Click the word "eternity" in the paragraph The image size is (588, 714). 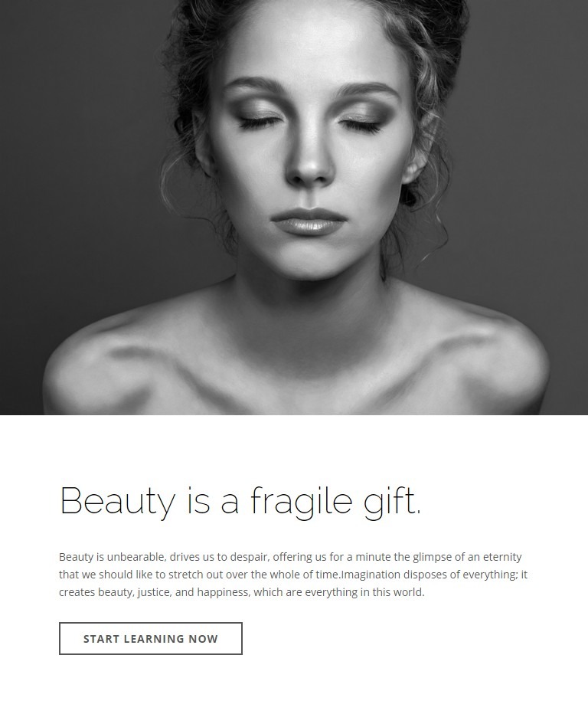pyautogui.click(x=502, y=558)
